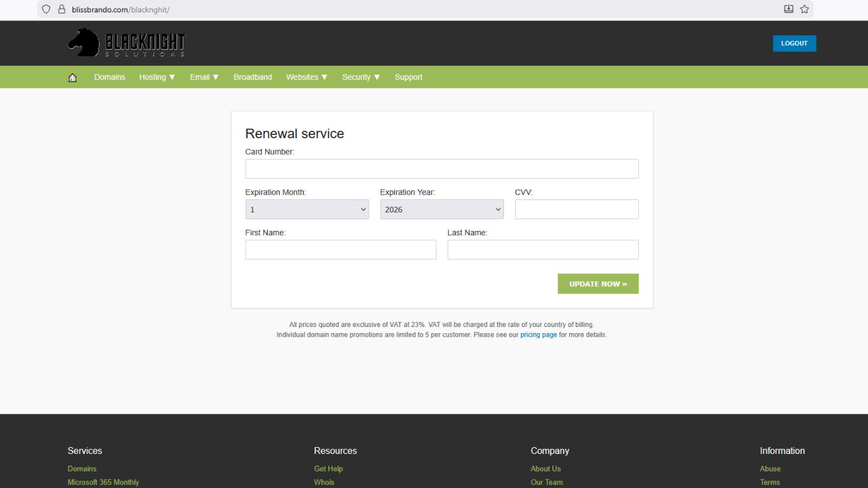Viewport: 868px width, 488px height.
Task: Go to Domains in navigation bar
Action: [x=110, y=77]
